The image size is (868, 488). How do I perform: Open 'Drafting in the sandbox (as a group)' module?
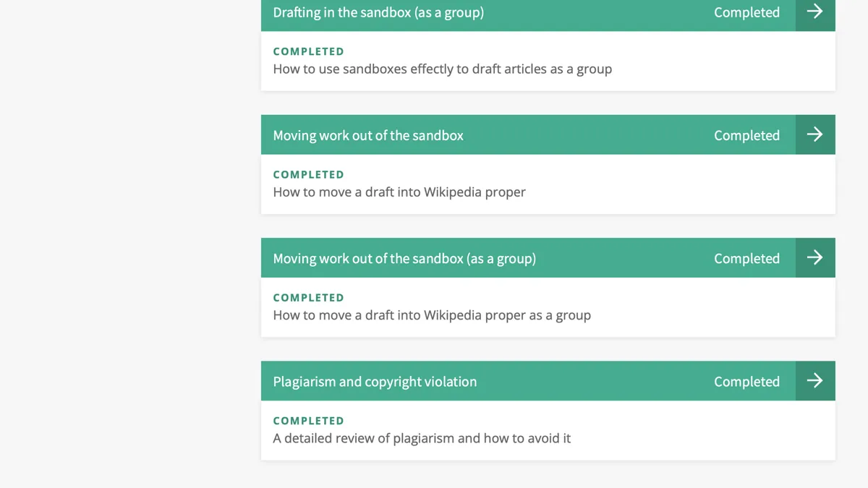point(378,12)
